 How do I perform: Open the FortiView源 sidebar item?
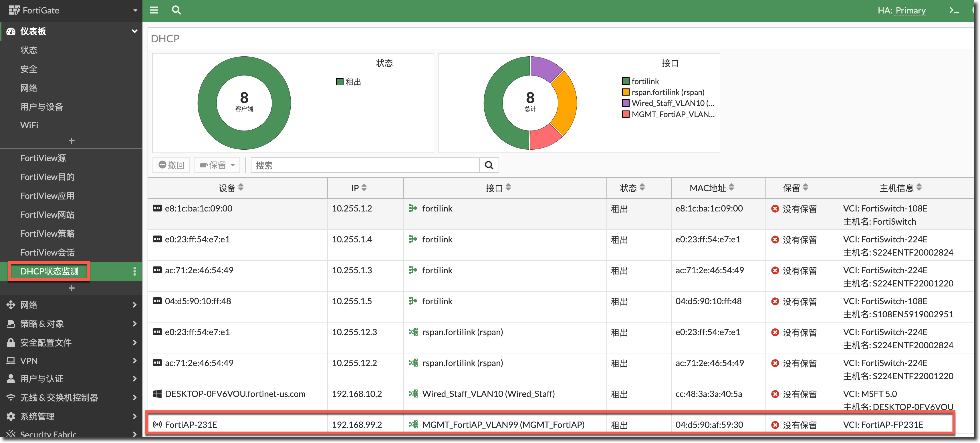click(x=43, y=158)
